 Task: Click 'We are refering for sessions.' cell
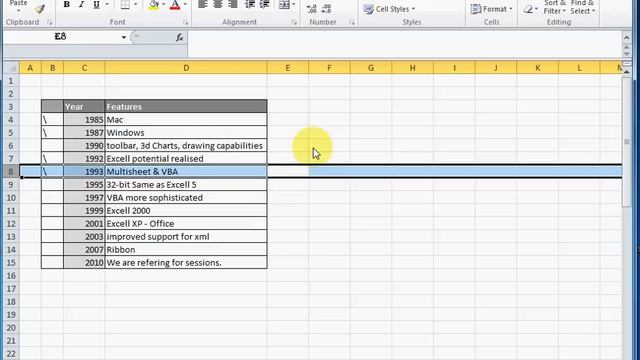[186, 262]
